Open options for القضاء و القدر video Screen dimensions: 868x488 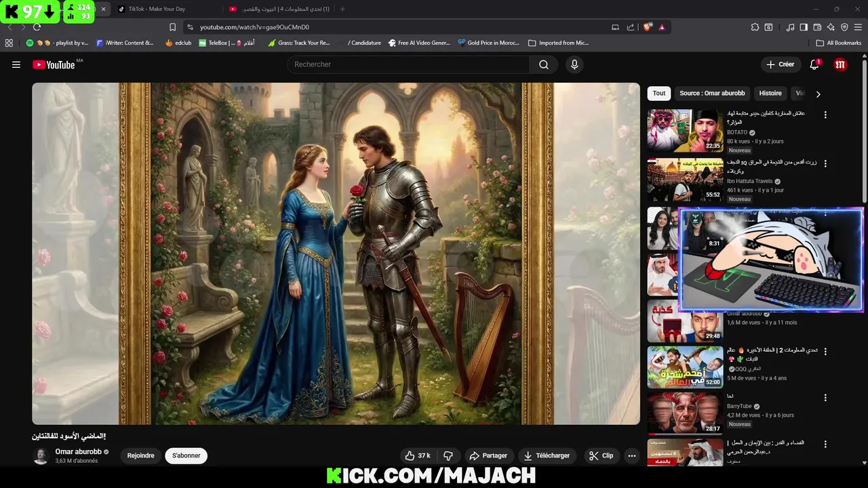825,445
